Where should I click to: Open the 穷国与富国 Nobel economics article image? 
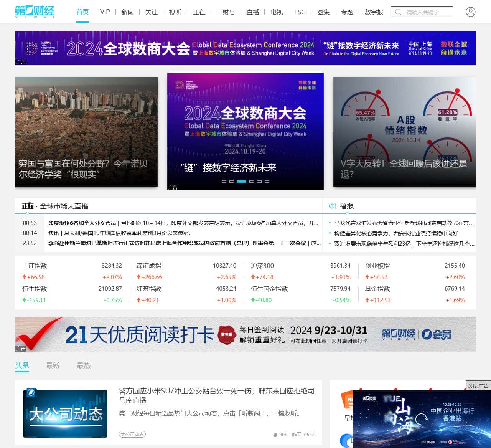(86, 132)
